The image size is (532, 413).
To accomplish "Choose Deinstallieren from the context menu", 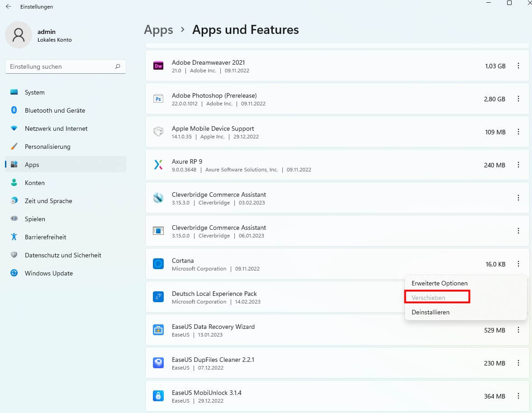I will tap(430, 312).
